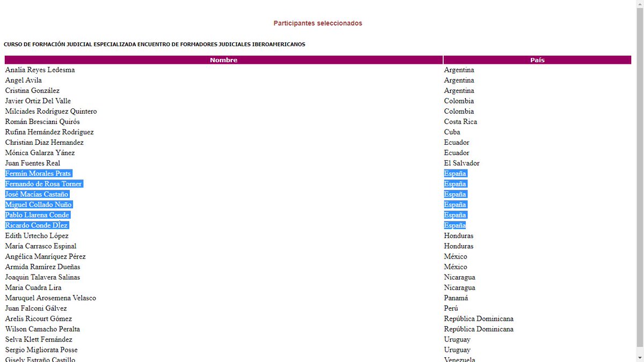Click highlighted name Fernando de Rosa Torner

click(43, 184)
